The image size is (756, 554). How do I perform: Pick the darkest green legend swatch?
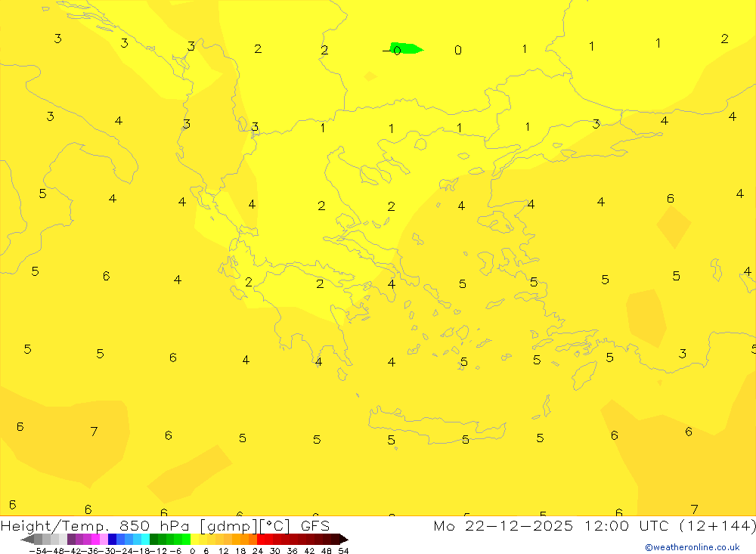[x=153, y=539]
